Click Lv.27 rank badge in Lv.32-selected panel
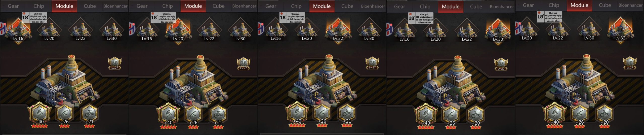Screen dimensions: 644x135 click(x=630, y=63)
